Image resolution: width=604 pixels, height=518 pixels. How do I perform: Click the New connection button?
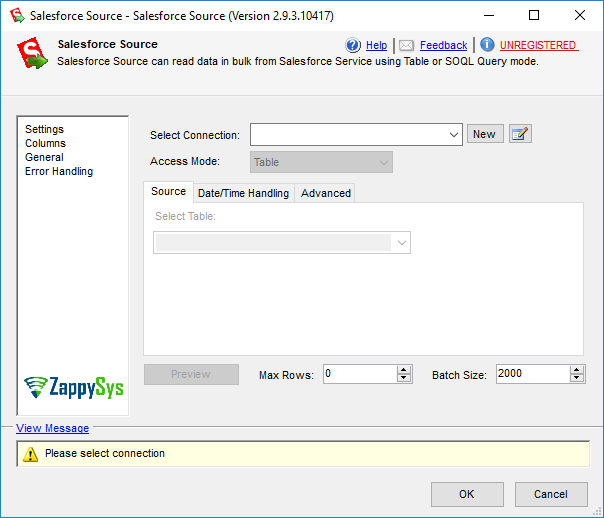point(485,134)
